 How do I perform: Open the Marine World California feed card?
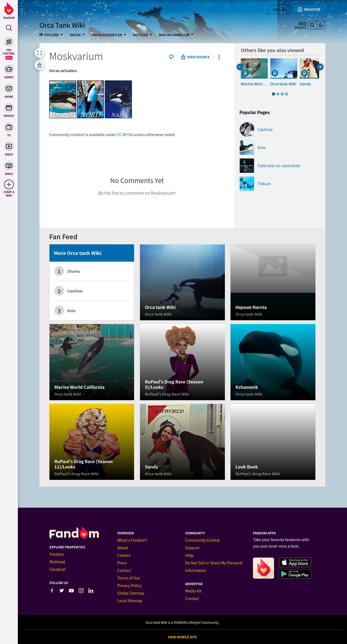pyautogui.click(x=92, y=362)
